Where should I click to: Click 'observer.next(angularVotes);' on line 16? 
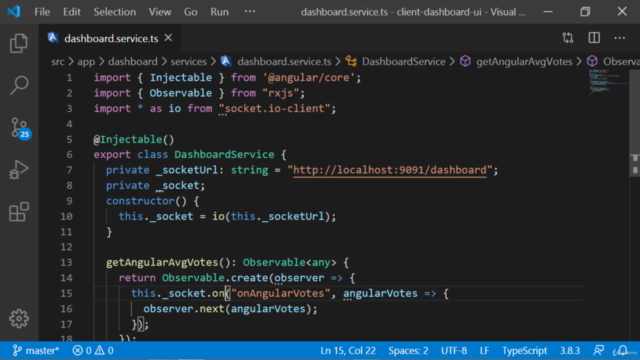[x=230, y=309]
